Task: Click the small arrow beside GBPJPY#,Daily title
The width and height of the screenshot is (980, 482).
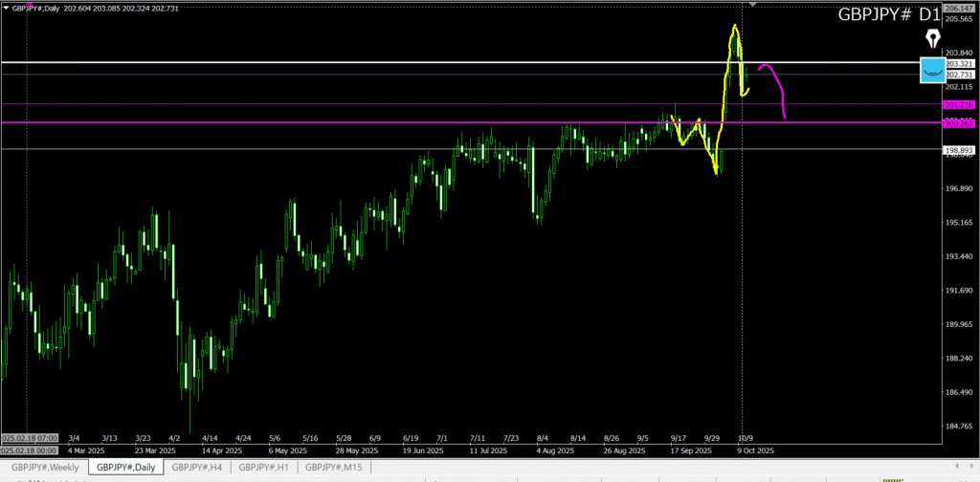Action: 5,8
